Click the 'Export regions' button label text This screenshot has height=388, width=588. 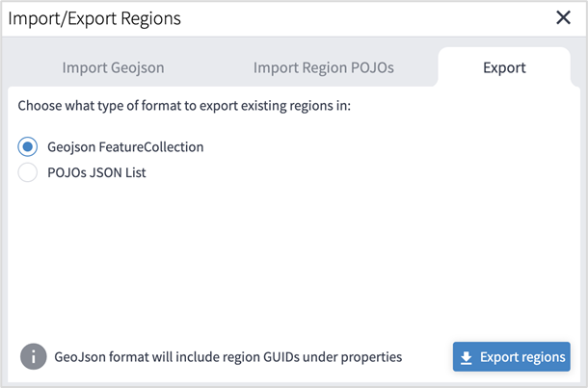tap(522, 357)
